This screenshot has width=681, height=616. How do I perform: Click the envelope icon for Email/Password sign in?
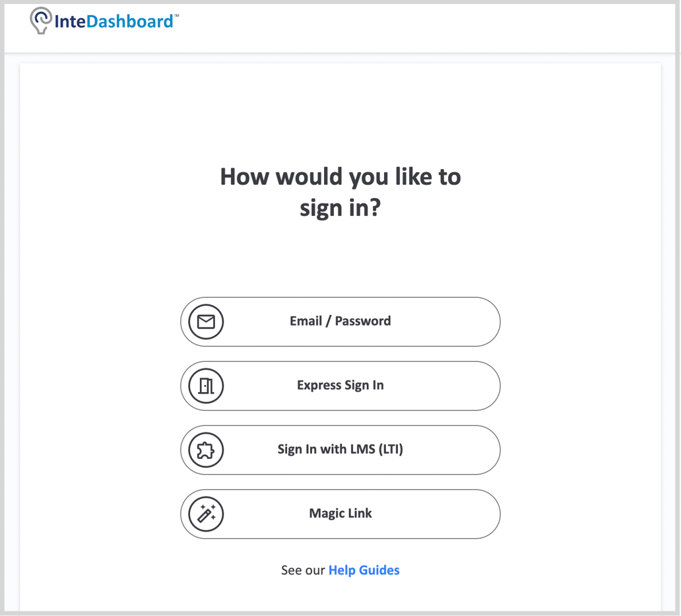tap(206, 322)
